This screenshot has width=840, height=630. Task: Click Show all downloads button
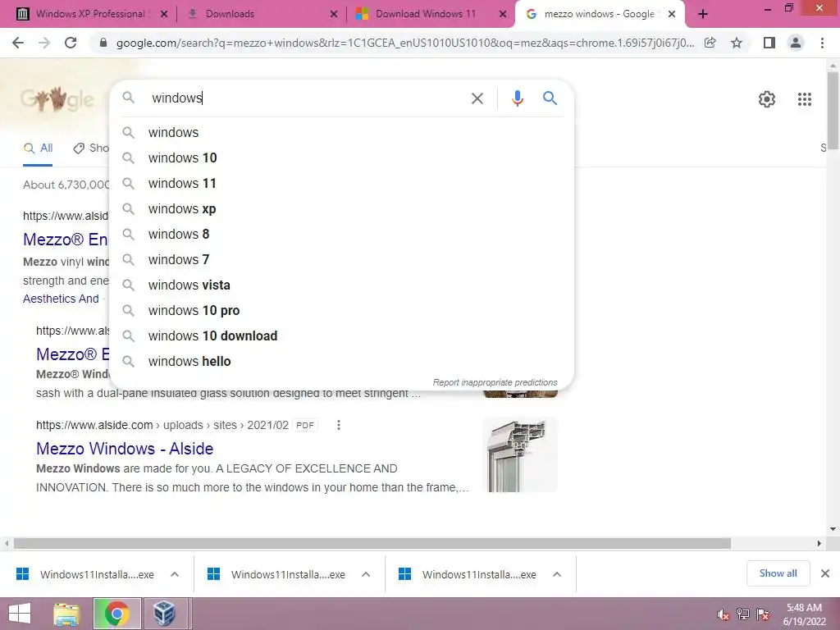coord(778,573)
